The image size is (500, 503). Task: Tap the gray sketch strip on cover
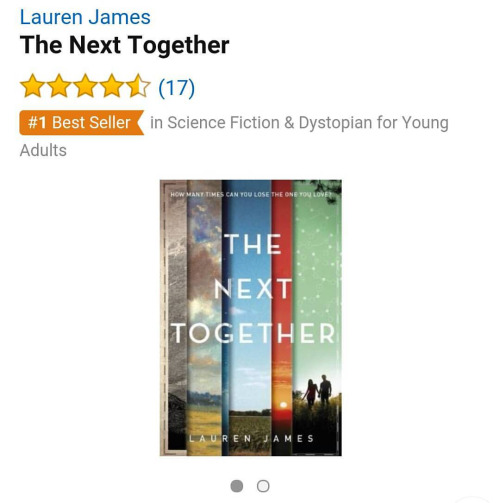174,318
